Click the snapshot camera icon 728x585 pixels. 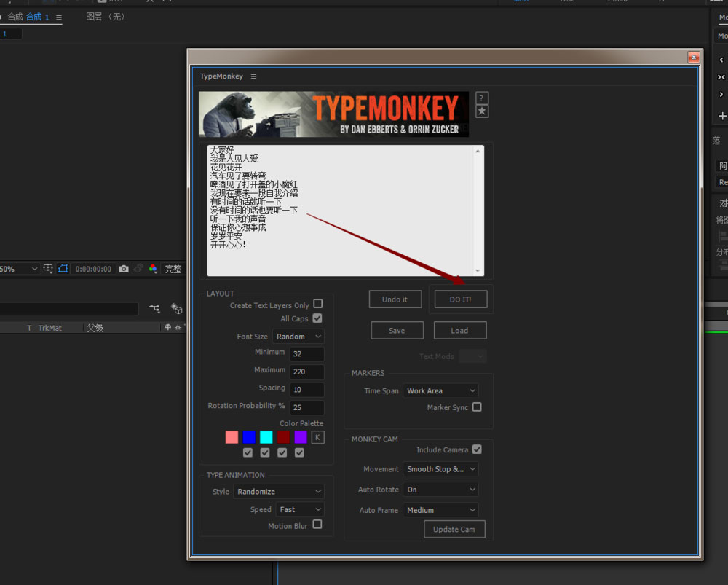pyautogui.click(x=124, y=269)
